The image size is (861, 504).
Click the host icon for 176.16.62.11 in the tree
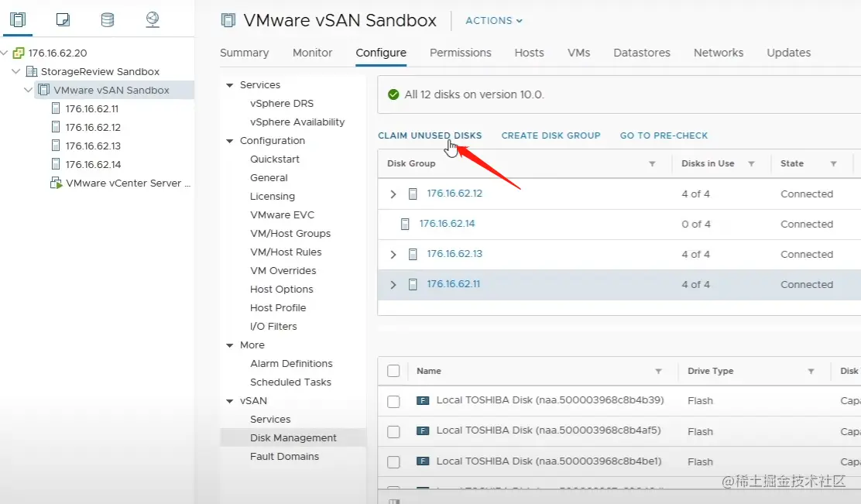point(56,108)
